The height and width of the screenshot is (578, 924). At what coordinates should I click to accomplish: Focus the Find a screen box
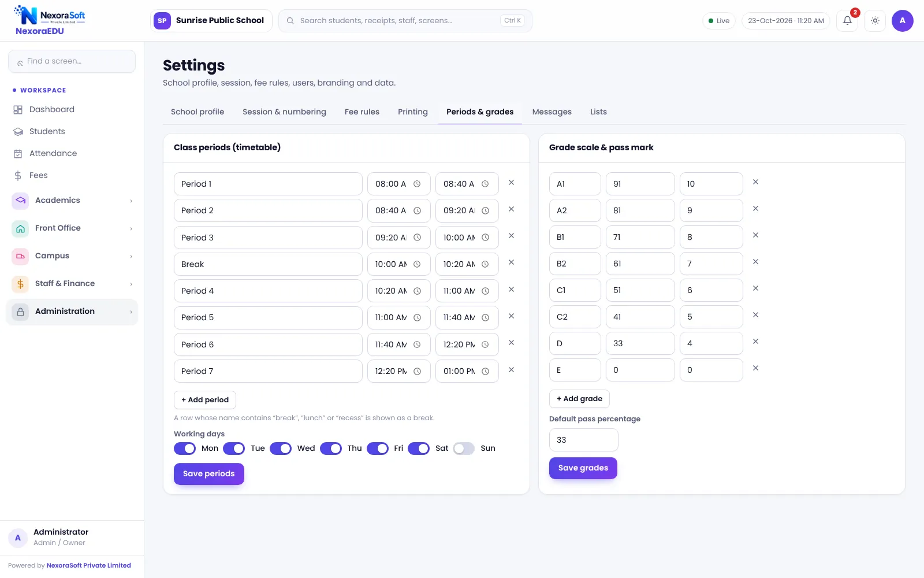(x=72, y=61)
